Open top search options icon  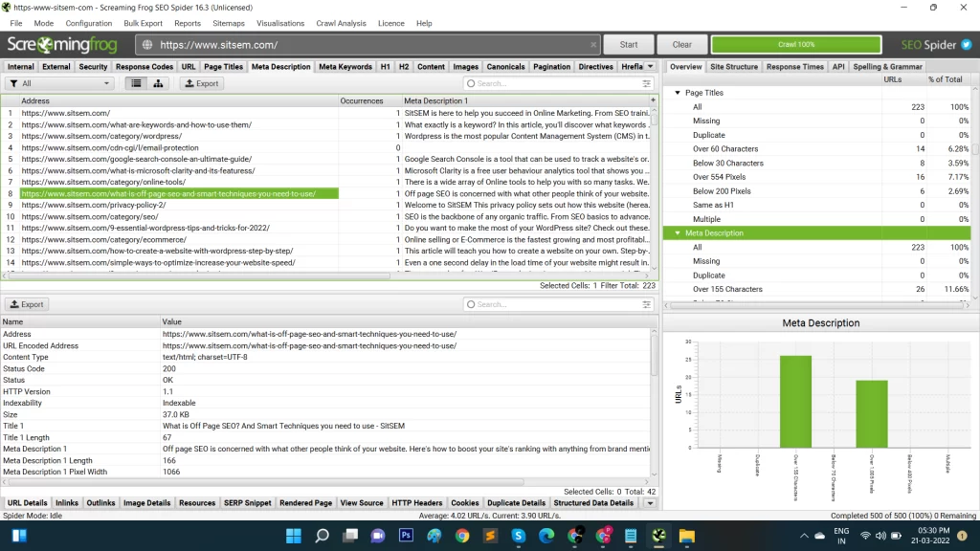[646, 83]
